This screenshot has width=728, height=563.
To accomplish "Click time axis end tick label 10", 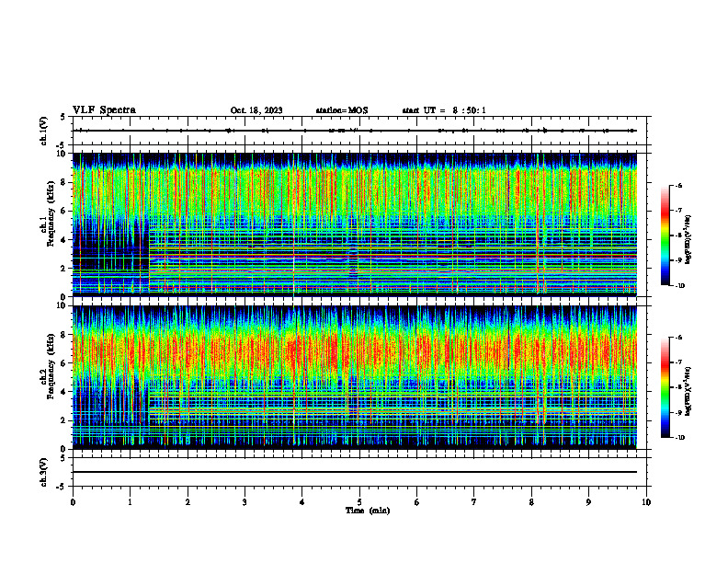I will 646,502.
